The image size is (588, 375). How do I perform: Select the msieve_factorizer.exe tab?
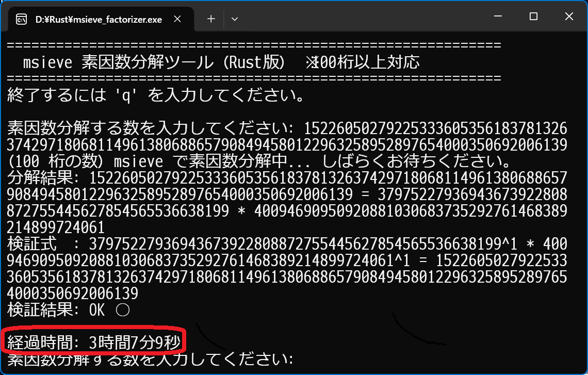pos(98,20)
